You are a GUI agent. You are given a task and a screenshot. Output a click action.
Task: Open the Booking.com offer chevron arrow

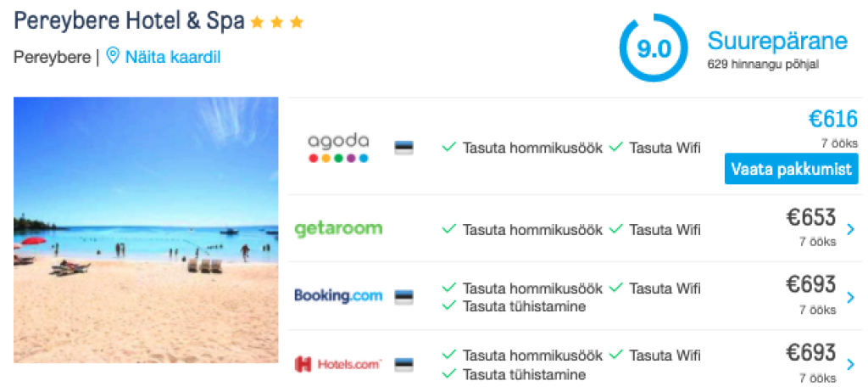point(850,297)
